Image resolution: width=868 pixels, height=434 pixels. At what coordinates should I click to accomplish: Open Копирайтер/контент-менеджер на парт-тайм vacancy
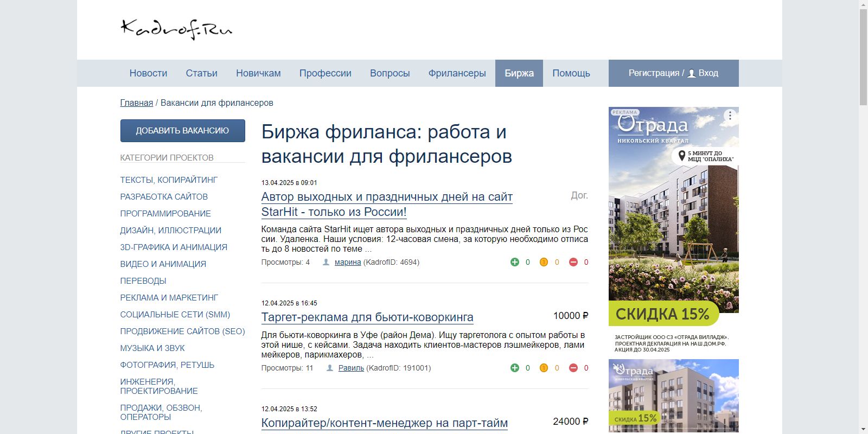[385, 423]
